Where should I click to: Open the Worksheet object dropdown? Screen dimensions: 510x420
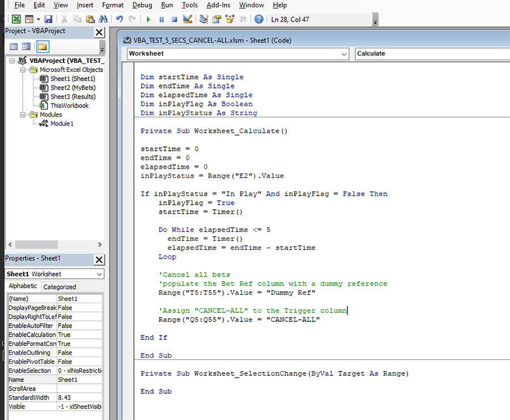tap(345, 54)
